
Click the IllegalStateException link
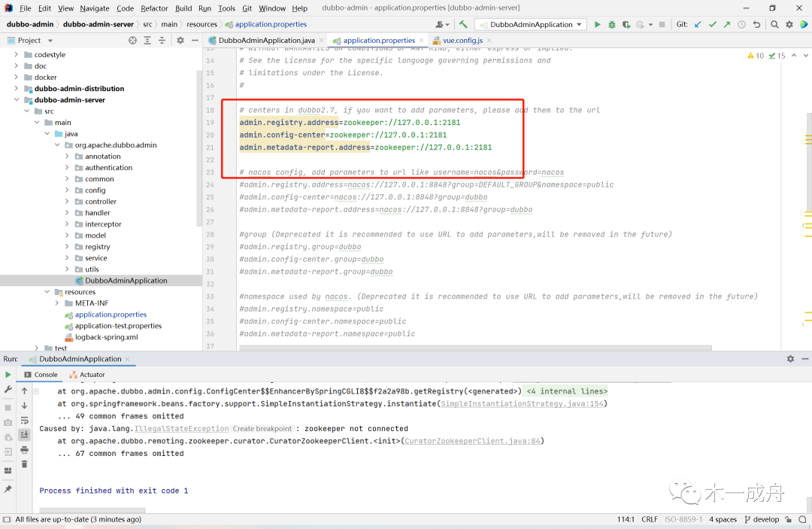tap(181, 428)
